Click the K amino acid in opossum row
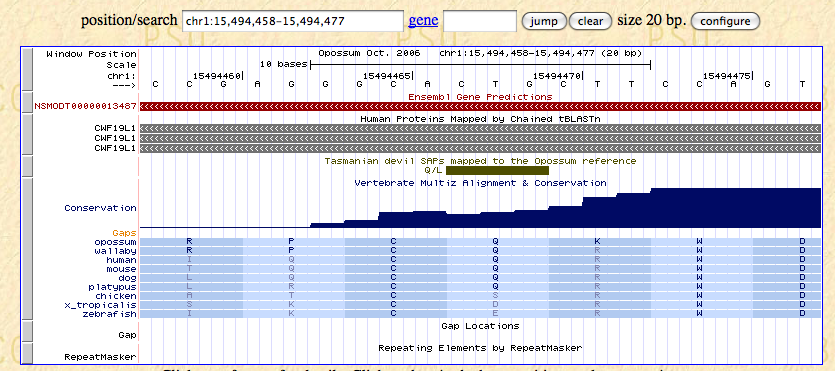Viewport: 835px width, 371px height. pos(597,242)
